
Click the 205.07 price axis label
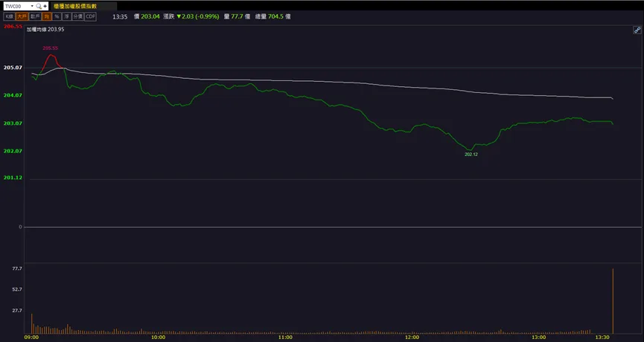13,68
